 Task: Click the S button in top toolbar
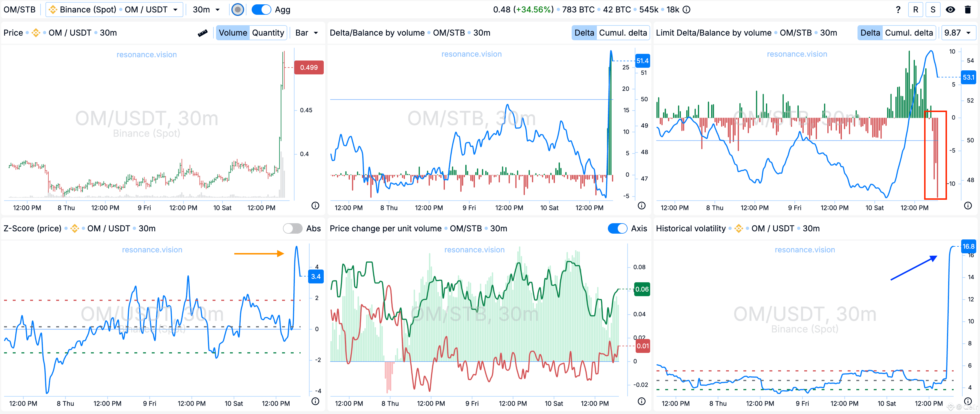tap(933, 10)
